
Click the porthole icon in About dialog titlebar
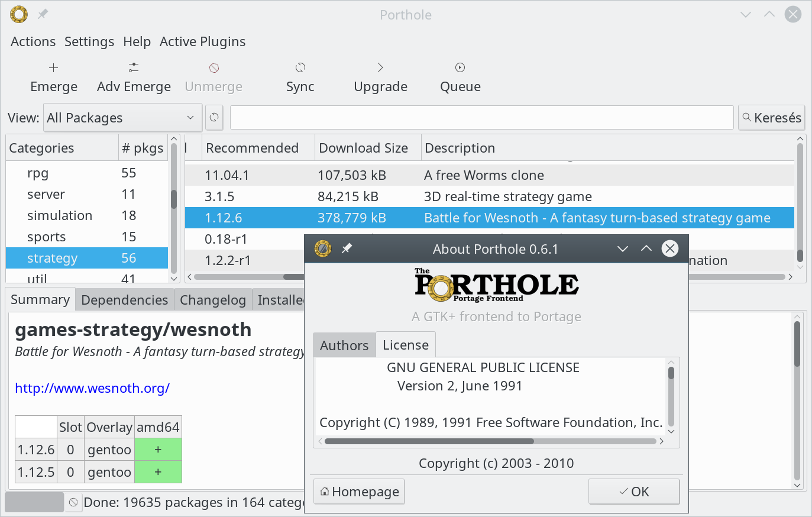click(x=323, y=248)
